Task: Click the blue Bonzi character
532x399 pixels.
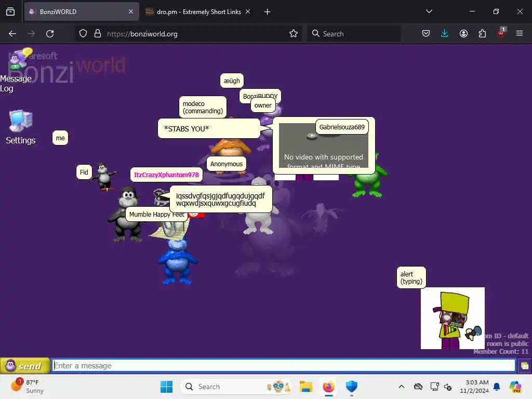Action: coord(177,260)
